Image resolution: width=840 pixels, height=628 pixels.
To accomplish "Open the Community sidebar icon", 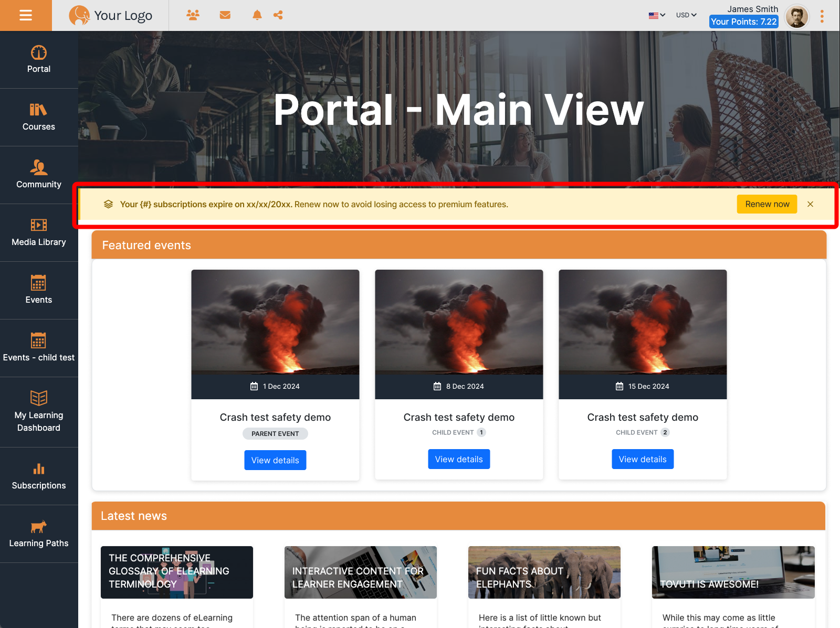I will point(39,168).
